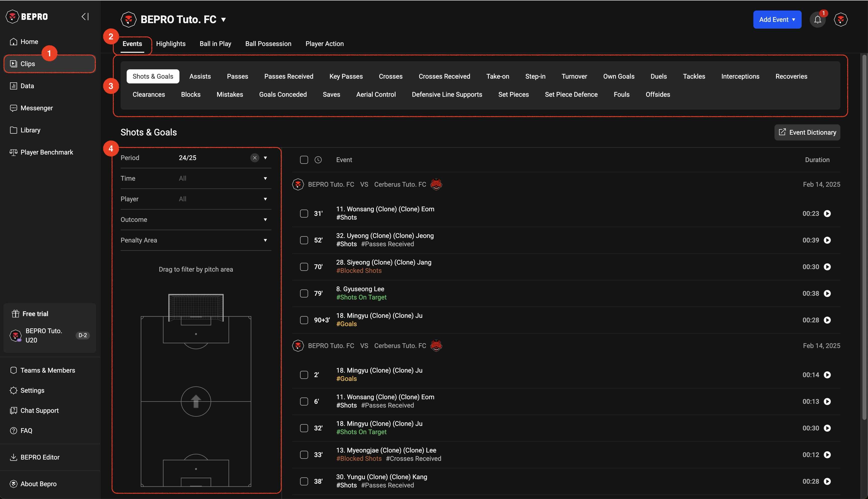Click the Add Event button

click(777, 20)
